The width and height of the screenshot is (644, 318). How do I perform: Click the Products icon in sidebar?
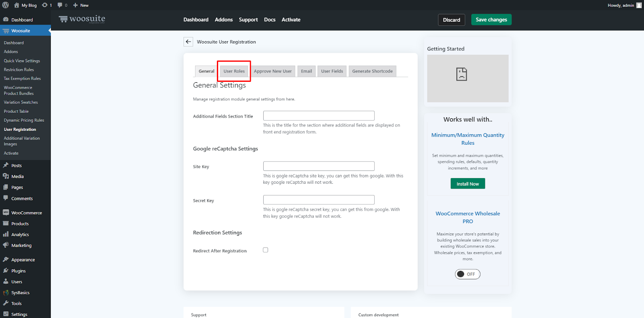[x=6, y=223]
